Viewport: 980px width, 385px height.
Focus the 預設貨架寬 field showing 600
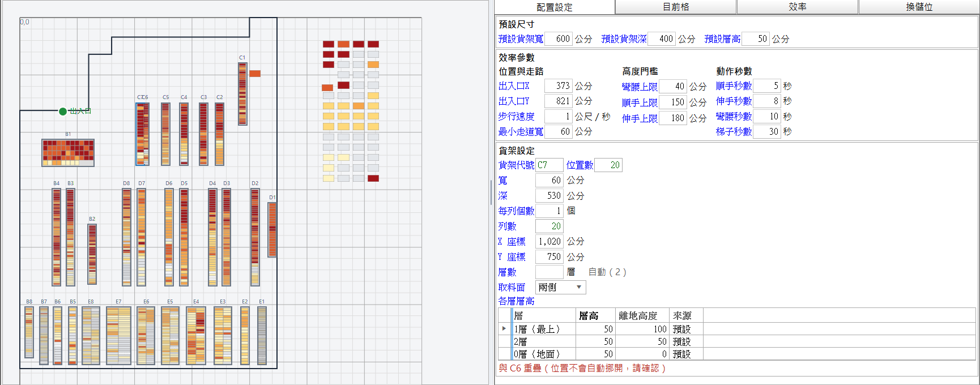pos(558,38)
